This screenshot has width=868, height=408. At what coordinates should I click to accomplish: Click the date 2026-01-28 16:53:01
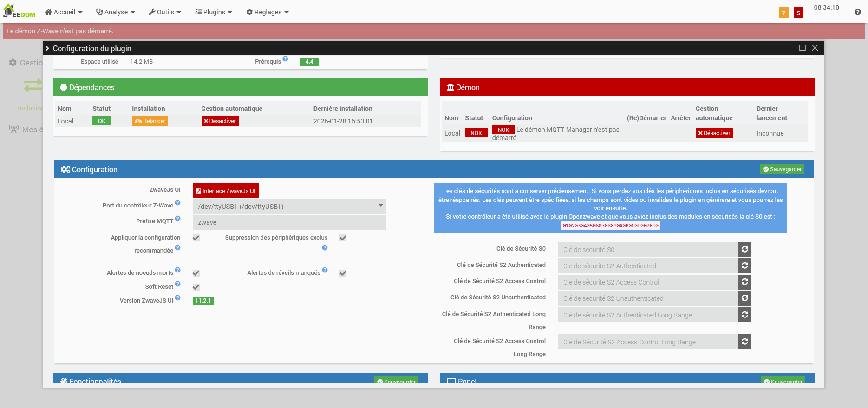pyautogui.click(x=343, y=121)
